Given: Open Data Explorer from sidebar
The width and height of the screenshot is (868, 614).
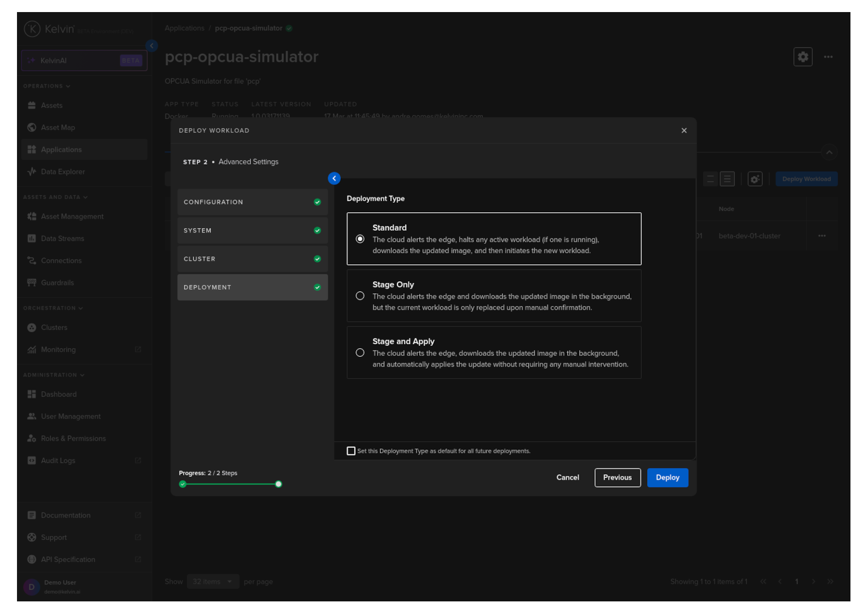Looking at the screenshot, I should 62,172.
